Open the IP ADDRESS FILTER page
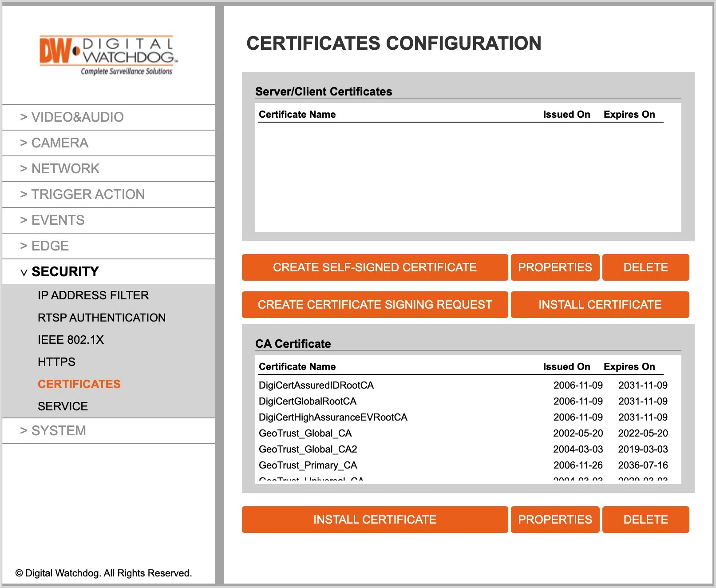 [93, 295]
